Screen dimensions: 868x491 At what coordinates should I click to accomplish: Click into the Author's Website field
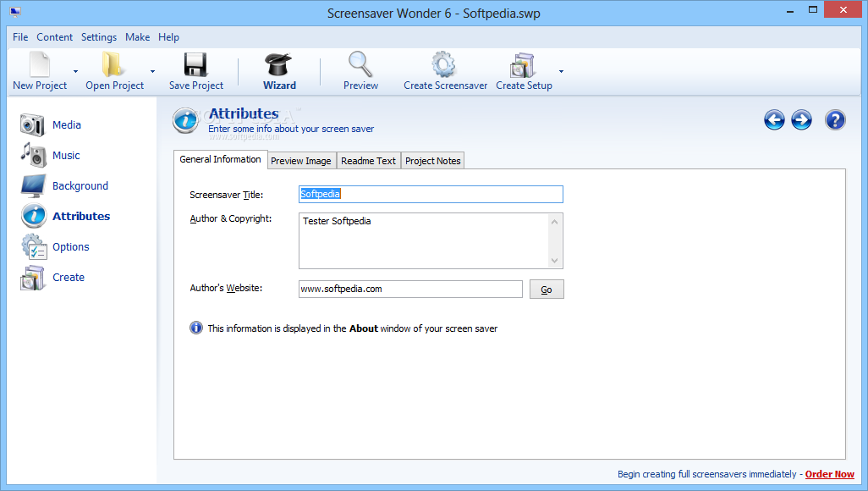(x=410, y=289)
